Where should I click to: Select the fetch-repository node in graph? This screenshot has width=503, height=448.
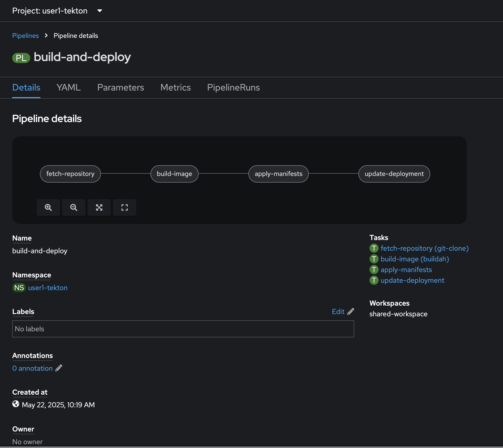pyautogui.click(x=70, y=174)
